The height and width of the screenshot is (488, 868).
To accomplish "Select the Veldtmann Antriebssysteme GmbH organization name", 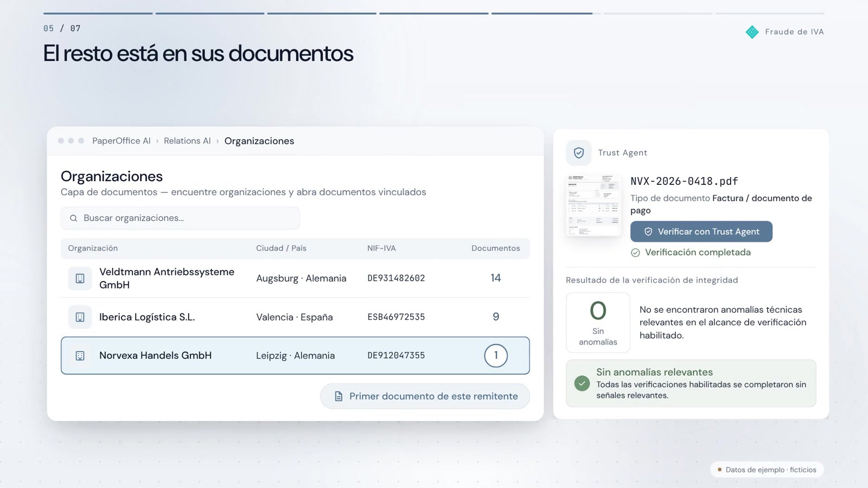I will click(x=167, y=278).
